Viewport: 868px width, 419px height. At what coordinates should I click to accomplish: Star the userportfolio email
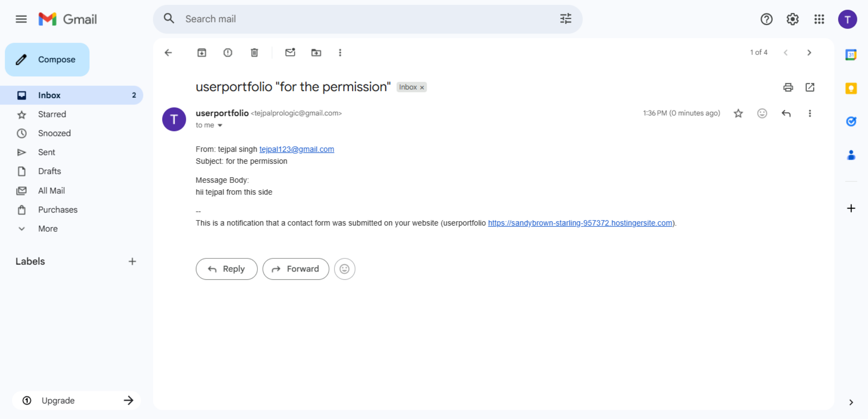pyautogui.click(x=738, y=113)
